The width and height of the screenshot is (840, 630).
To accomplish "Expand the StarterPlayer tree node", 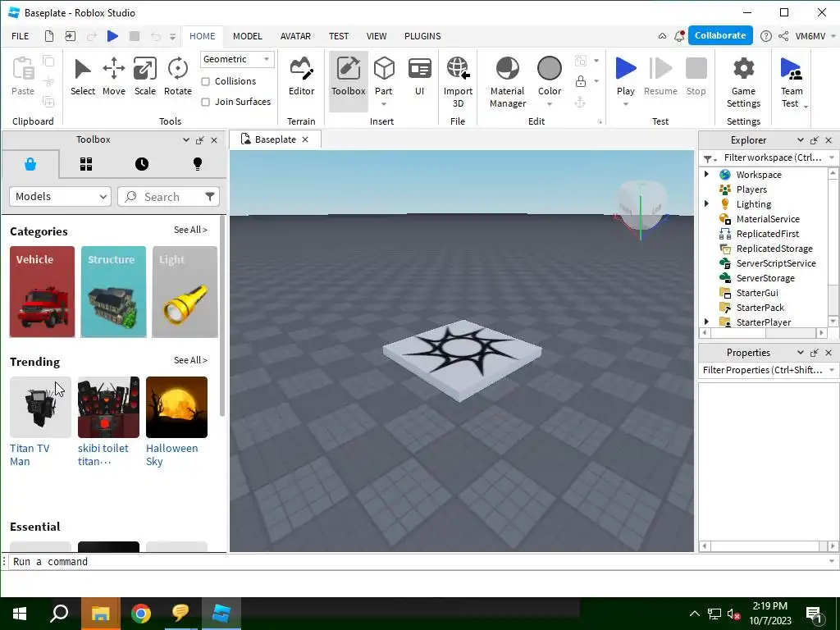I will (706, 322).
